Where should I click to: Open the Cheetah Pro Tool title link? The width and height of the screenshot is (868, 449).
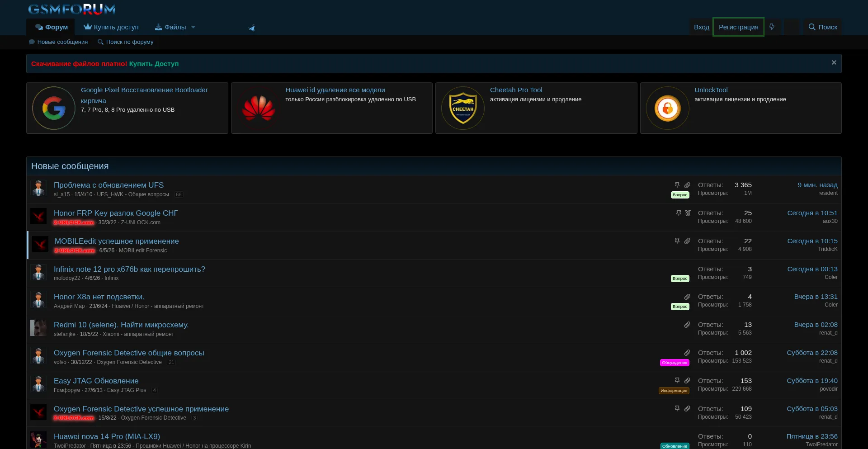coord(516,90)
